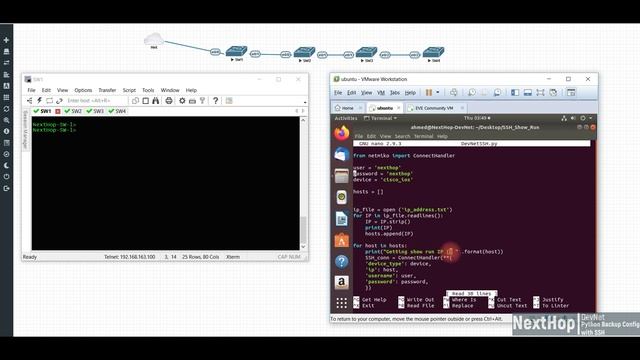The image size is (640, 360).
Task: Toggle night mode moon icon in EVE sidebar
Action: click(6, 165)
